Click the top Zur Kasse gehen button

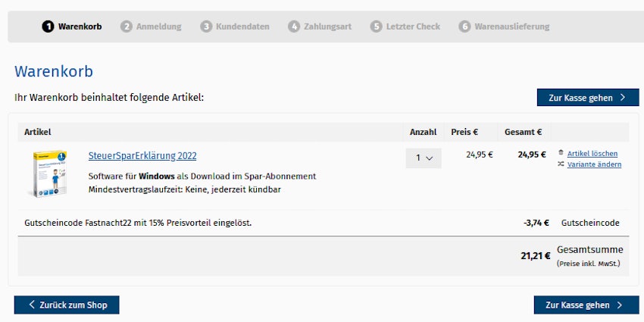point(588,97)
